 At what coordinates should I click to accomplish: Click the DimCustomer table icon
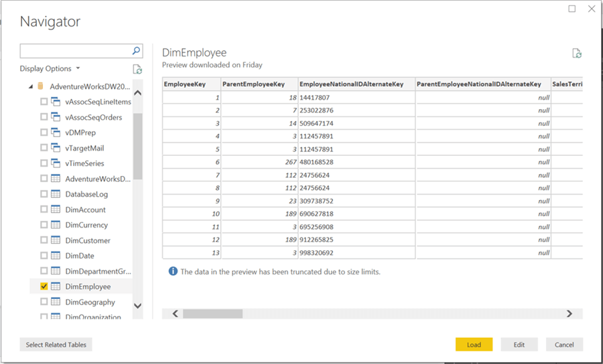[x=56, y=240]
